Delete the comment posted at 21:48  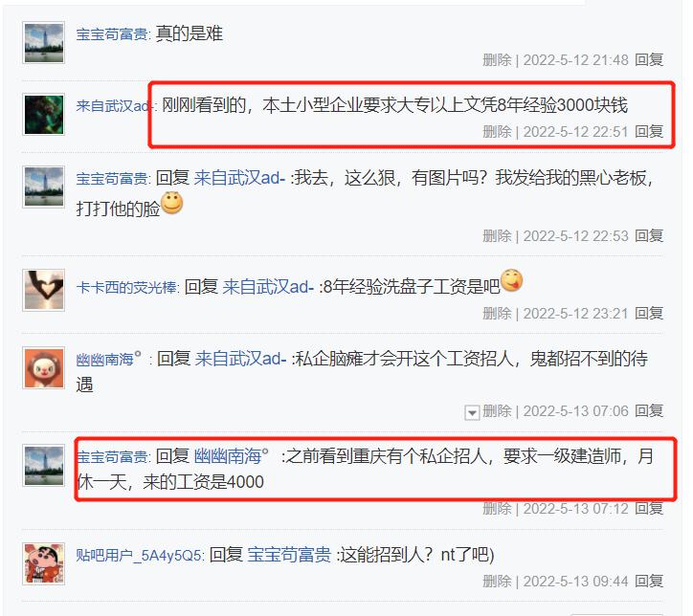tap(497, 59)
